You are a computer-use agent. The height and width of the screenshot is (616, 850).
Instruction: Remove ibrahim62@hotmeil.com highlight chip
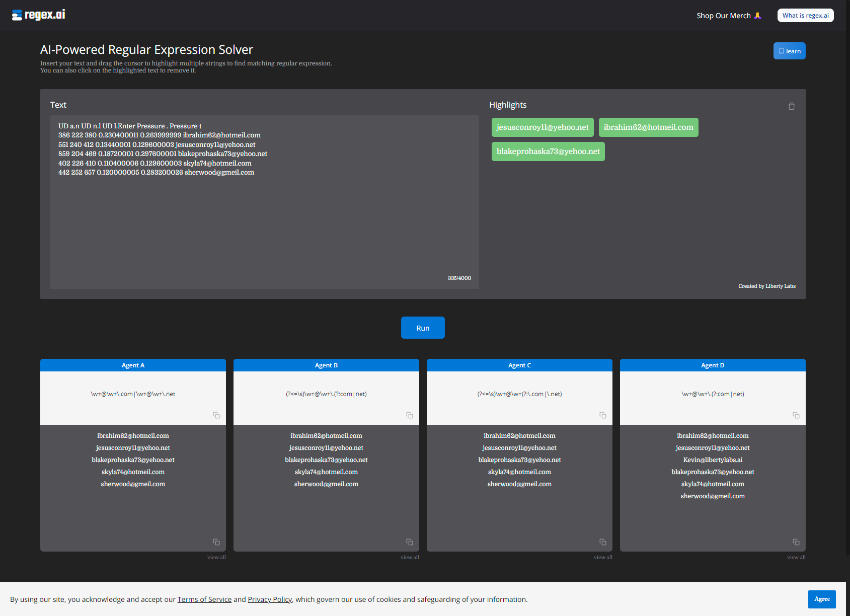click(x=648, y=127)
